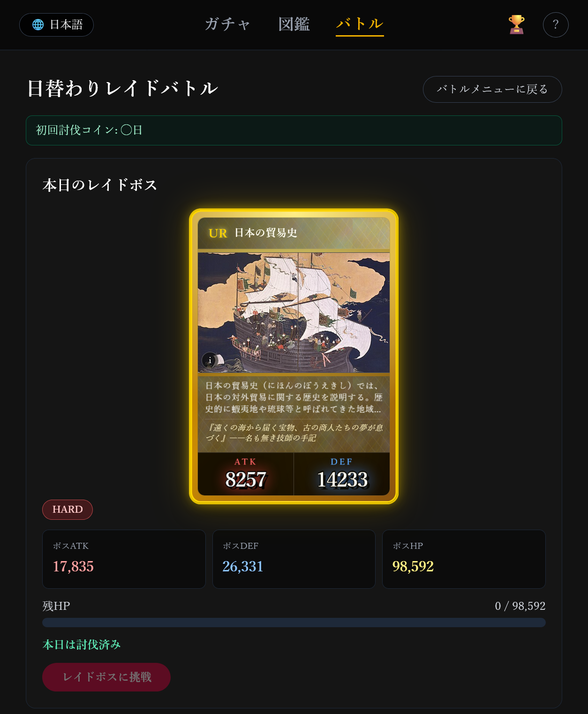Click the trophy ranking icon
The image size is (588, 714).
(516, 25)
